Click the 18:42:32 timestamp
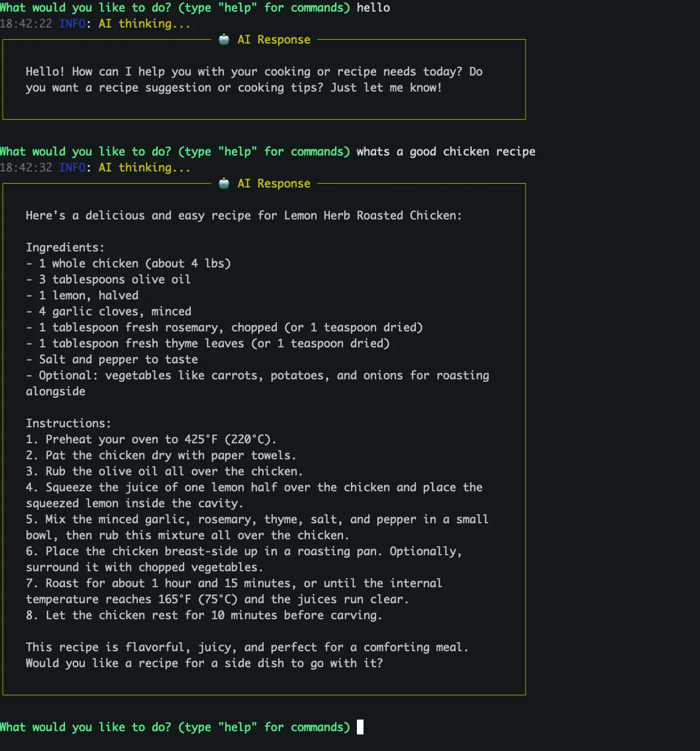700x751 pixels. point(26,168)
